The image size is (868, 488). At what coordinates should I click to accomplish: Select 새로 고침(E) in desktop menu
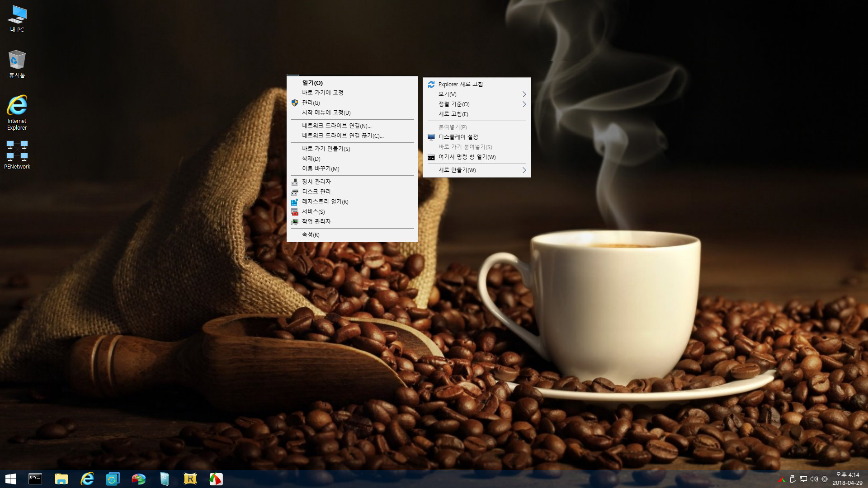[x=476, y=114]
